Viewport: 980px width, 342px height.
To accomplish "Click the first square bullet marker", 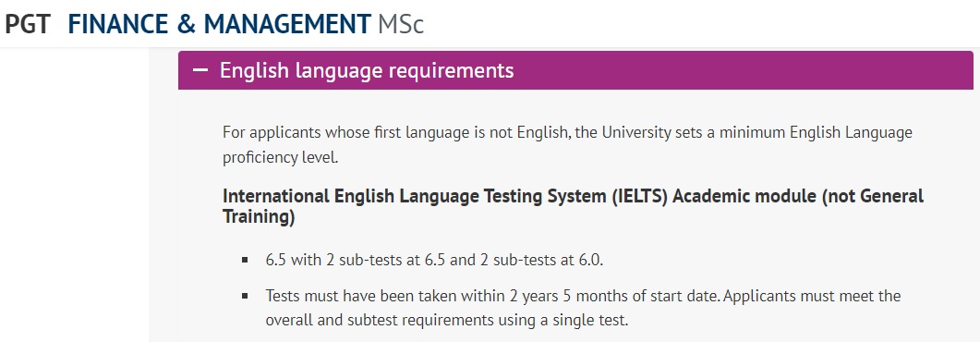I will [245, 260].
